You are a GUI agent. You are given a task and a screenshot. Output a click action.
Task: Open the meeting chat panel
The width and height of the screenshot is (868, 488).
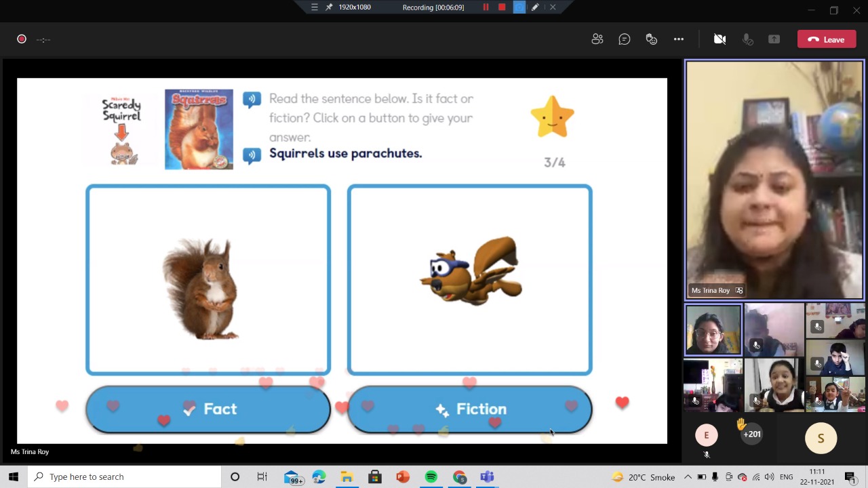click(625, 39)
